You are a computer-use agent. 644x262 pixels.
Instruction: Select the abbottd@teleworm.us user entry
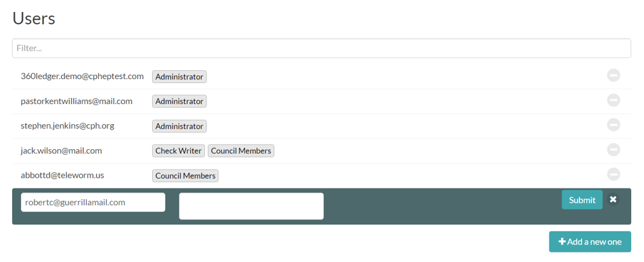click(321, 176)
